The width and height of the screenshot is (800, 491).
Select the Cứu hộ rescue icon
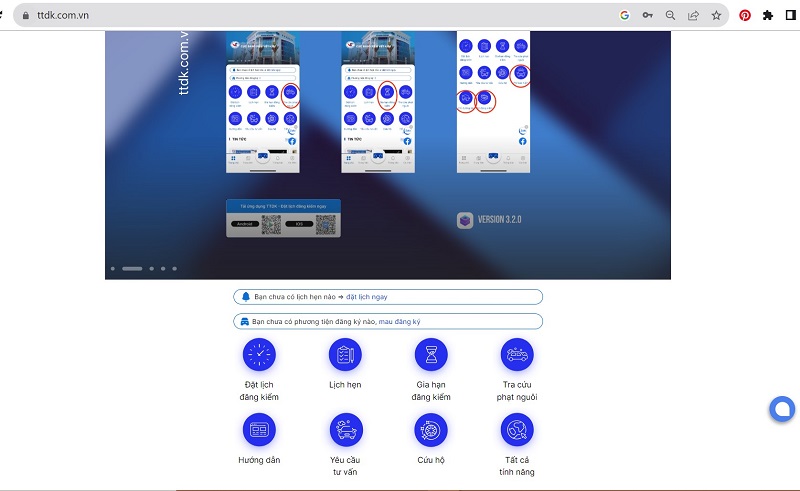(x=431, y=429)
